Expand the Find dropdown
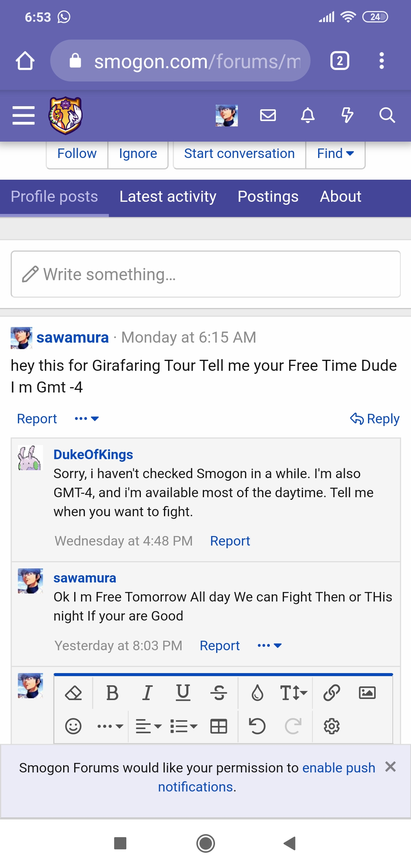 tap(335, 153)
